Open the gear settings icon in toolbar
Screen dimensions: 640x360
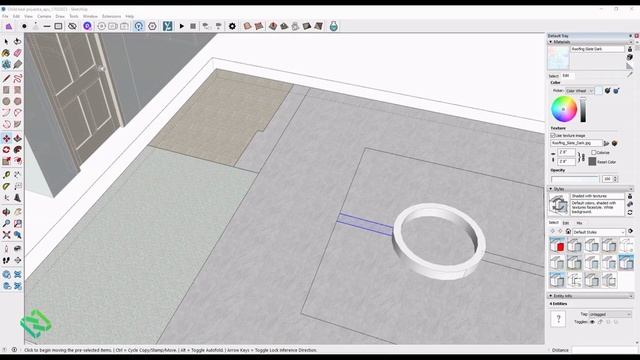tap(232, 26)
